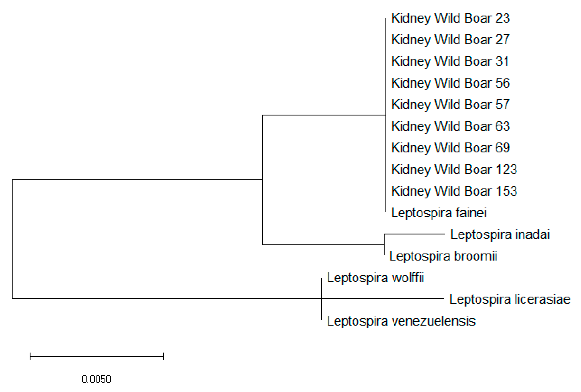
Task: Click the vertical line joining the Wild Boar samples
Action: coord(386,75)
